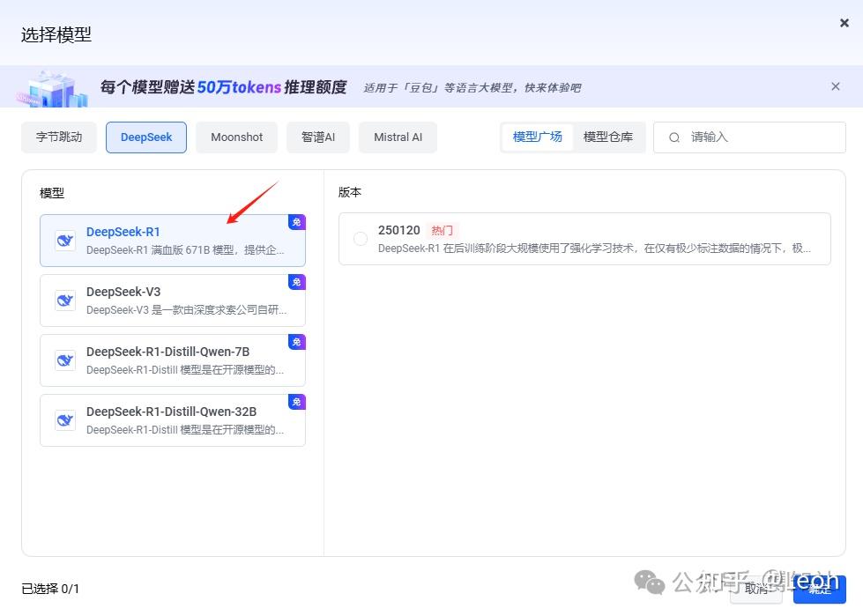Click the search magnifier icon
Viewport: 863px width, 616px height.
tap(674, 137)
